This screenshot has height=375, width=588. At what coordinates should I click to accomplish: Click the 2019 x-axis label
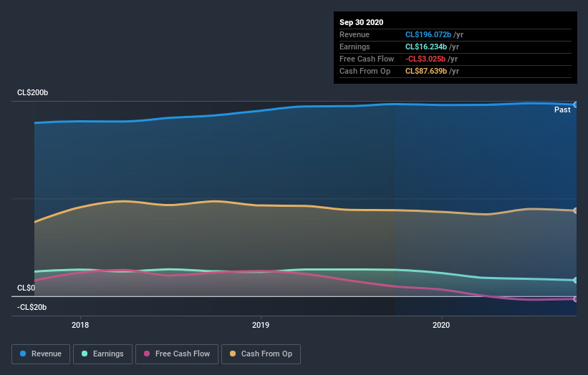pyautogui.click(x=261, y=325)
